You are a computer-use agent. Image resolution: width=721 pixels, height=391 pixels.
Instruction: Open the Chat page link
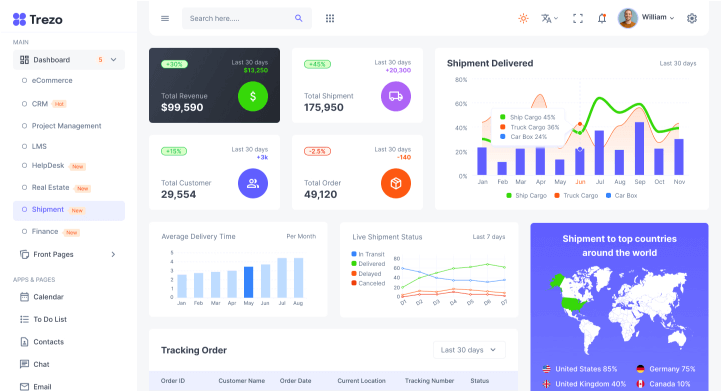pyautogui.click(x=41, y=364)
